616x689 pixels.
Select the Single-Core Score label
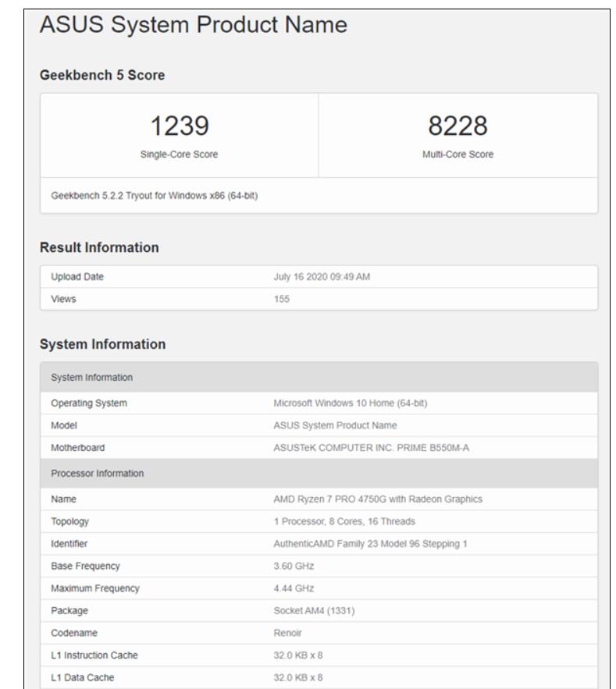click(179, 154)
